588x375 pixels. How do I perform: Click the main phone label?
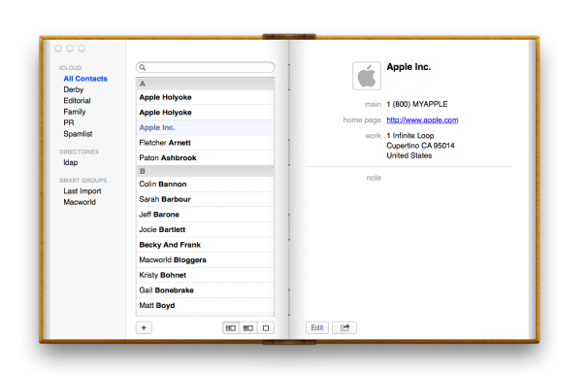(x=373, y=104)
